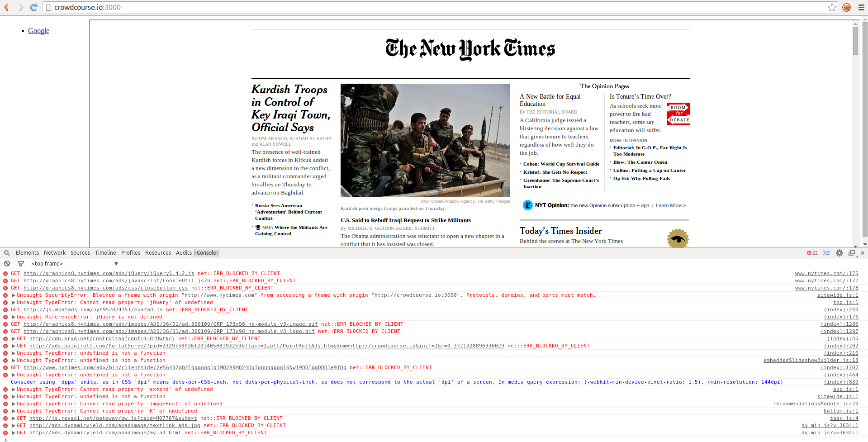Switch to the Network tab
This screenshot has height=442, width=868.
[55, 253]
